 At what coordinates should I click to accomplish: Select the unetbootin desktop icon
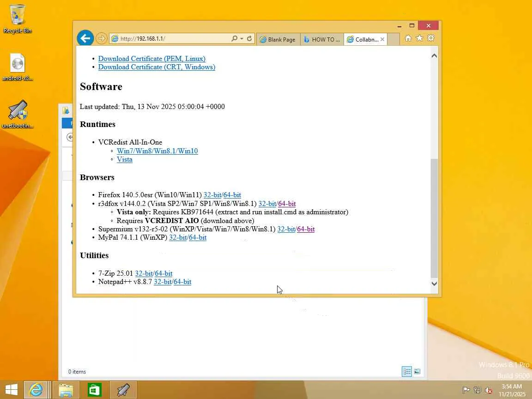tap(17, 115)
